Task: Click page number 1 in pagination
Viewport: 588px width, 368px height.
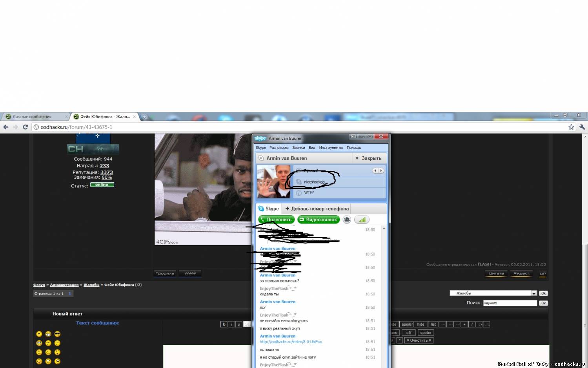Action: point(70,293)
